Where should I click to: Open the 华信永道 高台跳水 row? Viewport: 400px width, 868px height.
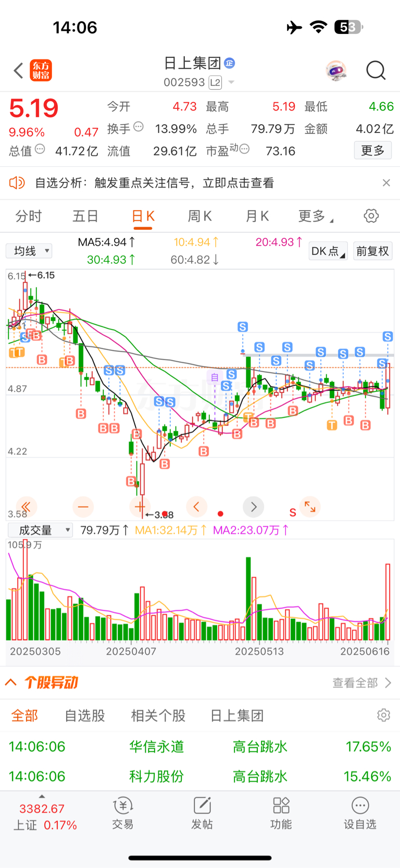click(x=200, y=747)
